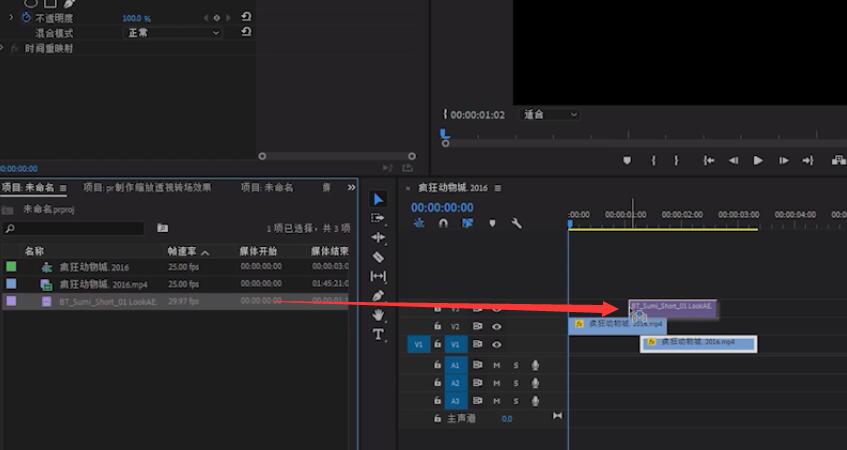Open the timeline sequence panel menu
Image resolution: width=847 pixels, height=450 pixels.
[x=498, y=188]
